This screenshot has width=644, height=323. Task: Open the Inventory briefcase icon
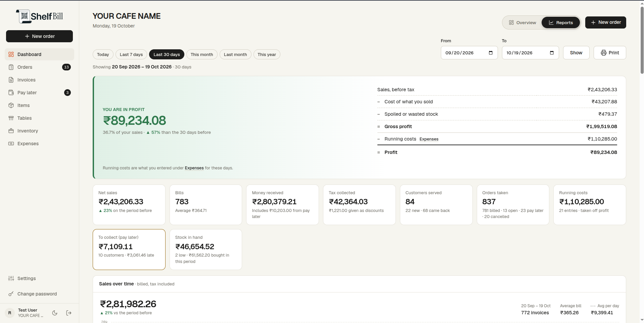point(11,131)
